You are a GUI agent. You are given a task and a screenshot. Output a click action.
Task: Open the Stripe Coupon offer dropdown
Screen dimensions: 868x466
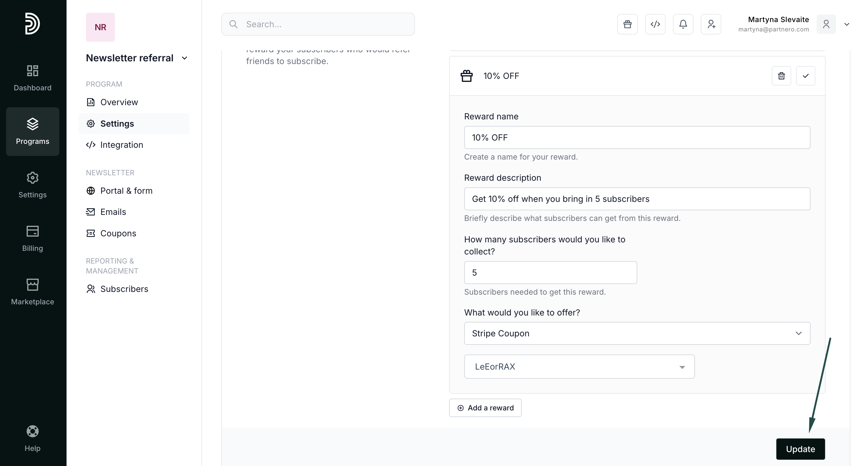point(637,333)
